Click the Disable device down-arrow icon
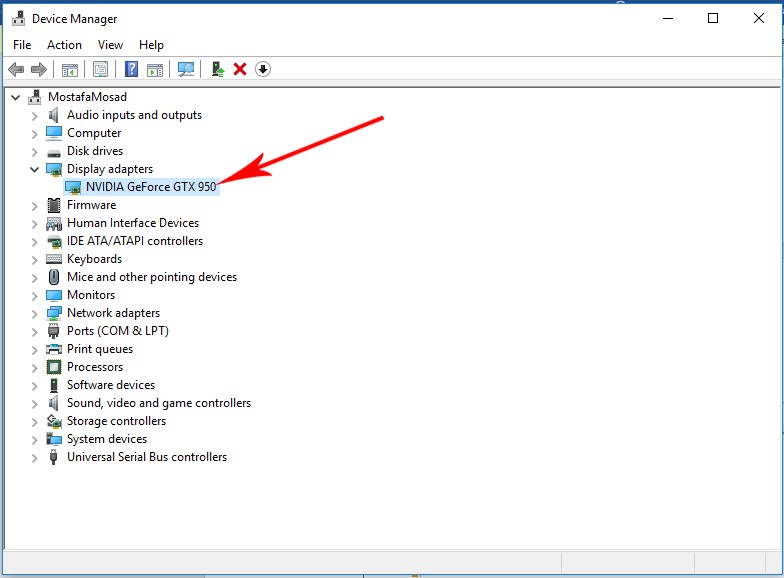784x578 pixels. pos(262,69)
